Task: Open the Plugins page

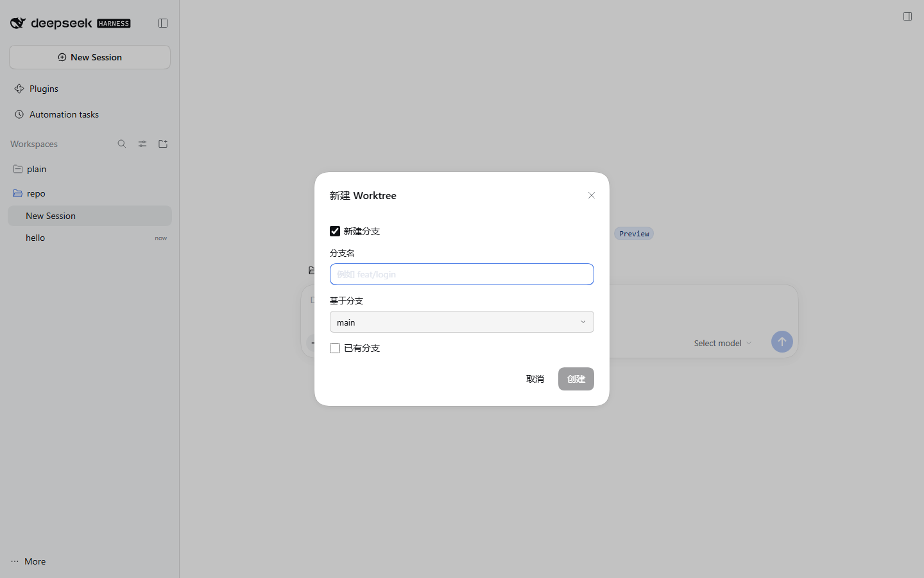Action: coord(90,89)
